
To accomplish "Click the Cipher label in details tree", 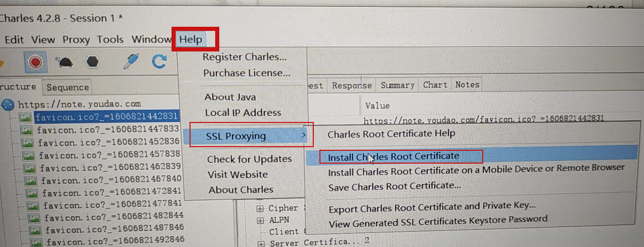I will (x=283, y=208).
